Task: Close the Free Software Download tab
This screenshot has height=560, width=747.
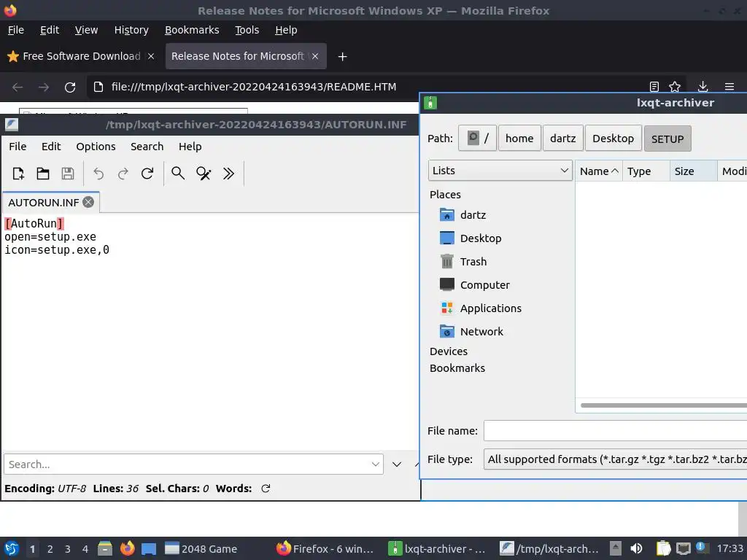Action: [x=150, y=56]
